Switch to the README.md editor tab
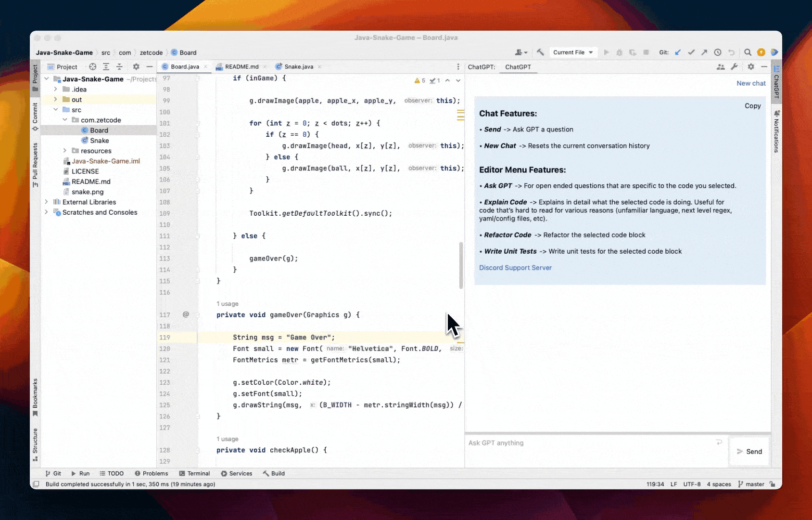Image resolution: width=812 pixels, height=520 pixels. 241,67
